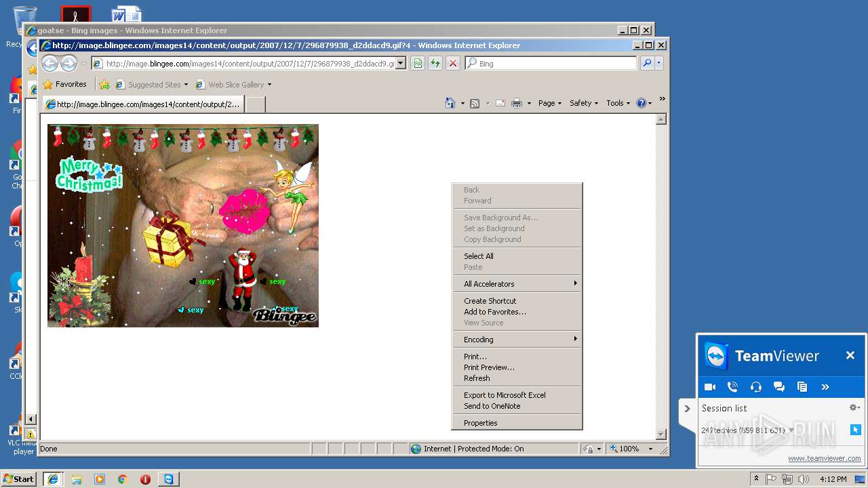Click Refresh in the context menu

[517, 378]
